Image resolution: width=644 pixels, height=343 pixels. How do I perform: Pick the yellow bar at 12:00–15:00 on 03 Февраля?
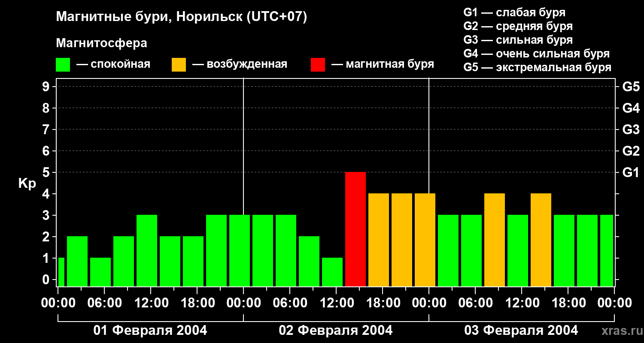(541, 240)
